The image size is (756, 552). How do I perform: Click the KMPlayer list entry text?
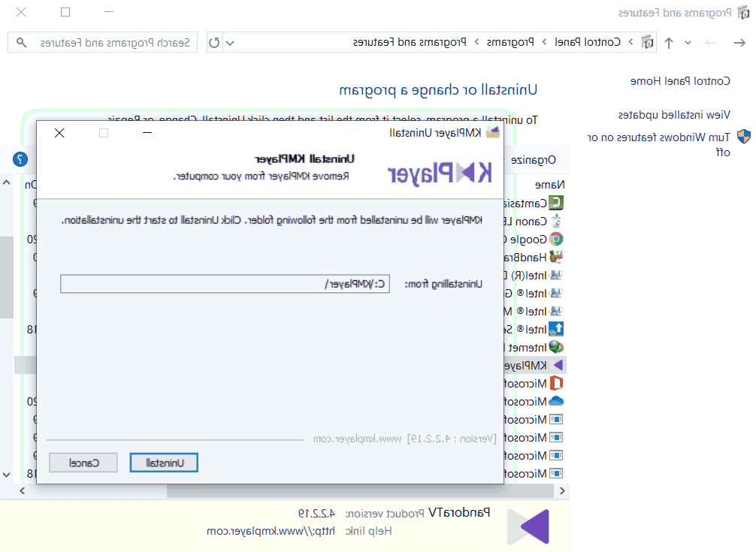525,366
